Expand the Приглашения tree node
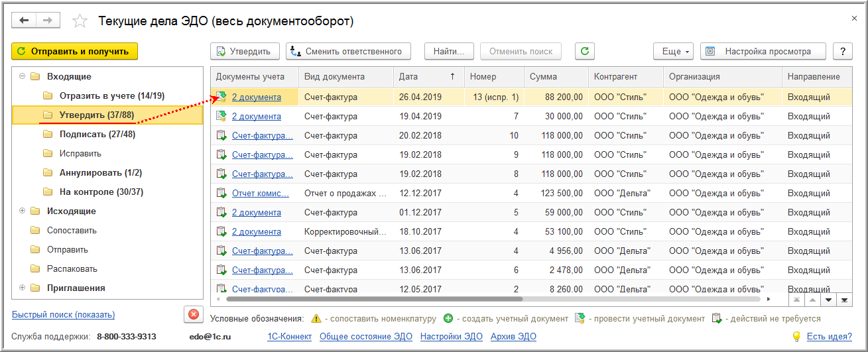The image size is (868, 352). pyautogui.click(x=22, y=288)
